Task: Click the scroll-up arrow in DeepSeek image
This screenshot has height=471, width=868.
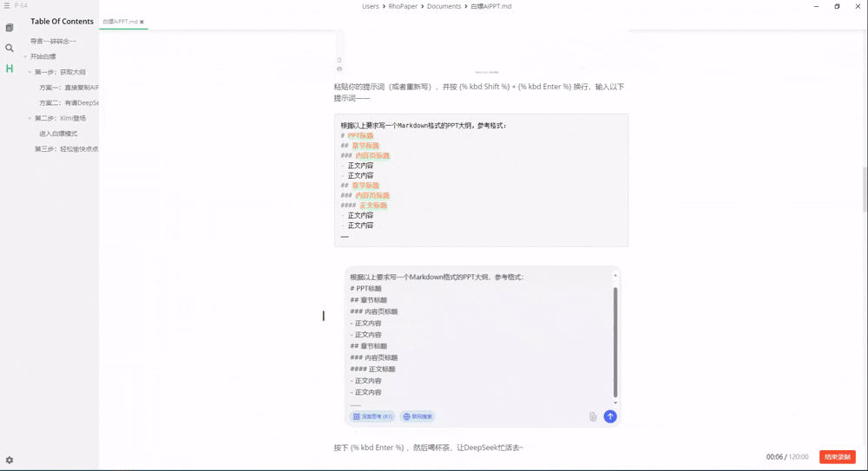Action: tap(615, 275)
